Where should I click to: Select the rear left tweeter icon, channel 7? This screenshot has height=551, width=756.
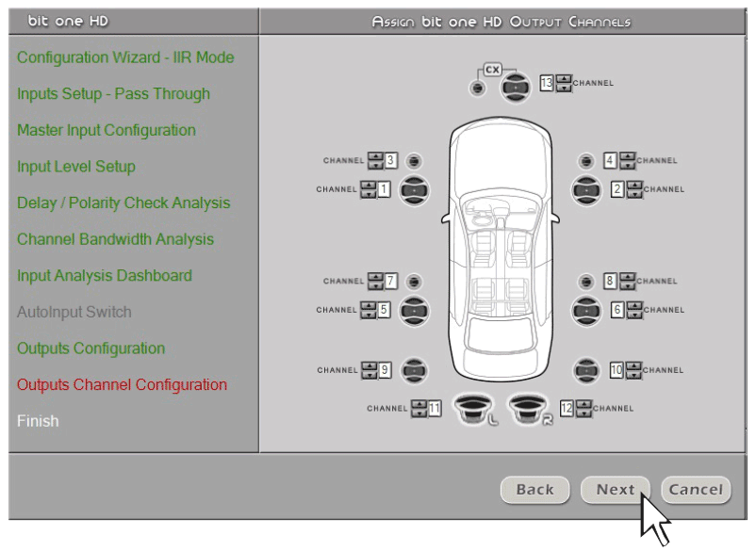click(x=414, y=282)
